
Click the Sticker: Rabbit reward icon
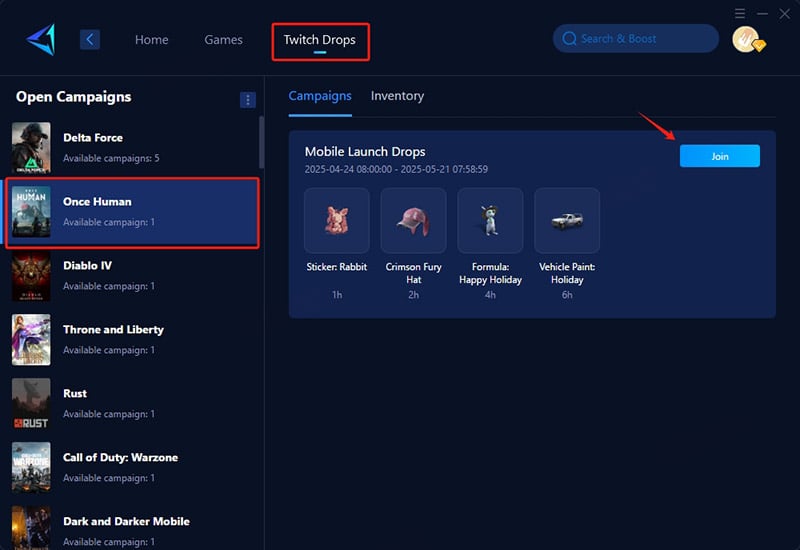(337, 220)
